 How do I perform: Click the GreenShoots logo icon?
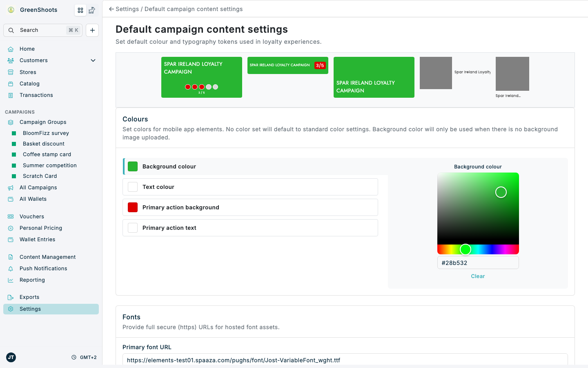click(x=11, y=10)
